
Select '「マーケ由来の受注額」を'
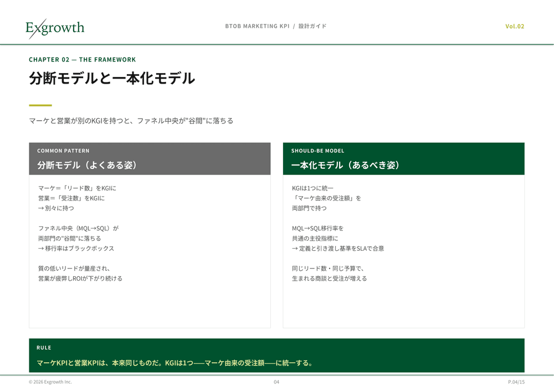(326, 198)
